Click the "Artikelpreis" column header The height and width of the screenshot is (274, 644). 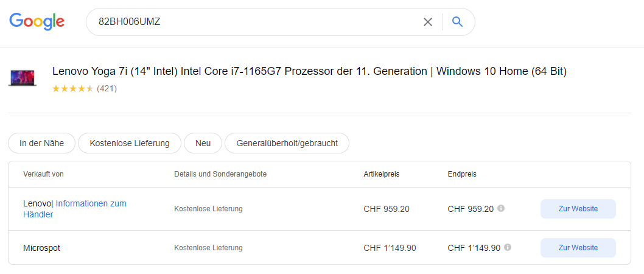pos(381,174)
